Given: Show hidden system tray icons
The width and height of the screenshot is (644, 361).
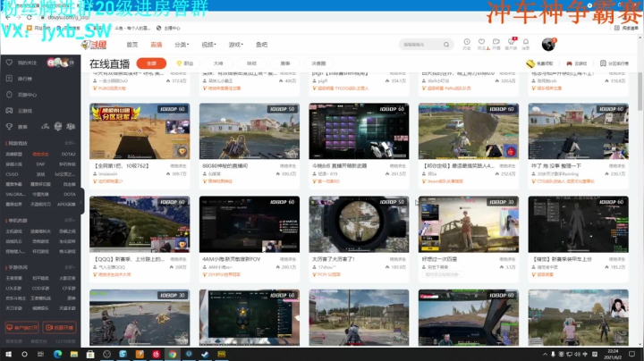Looking at the screenshot, I should [545, 354].
